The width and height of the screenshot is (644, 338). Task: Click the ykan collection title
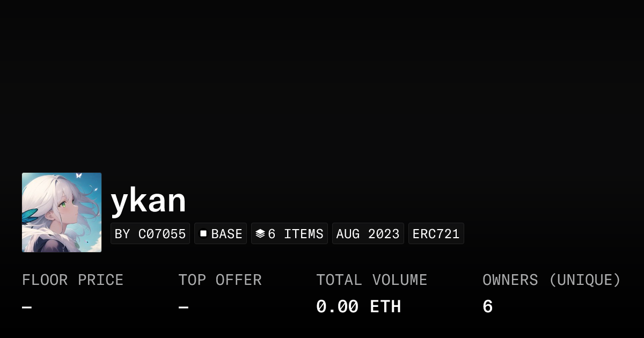tap(148, 201)
